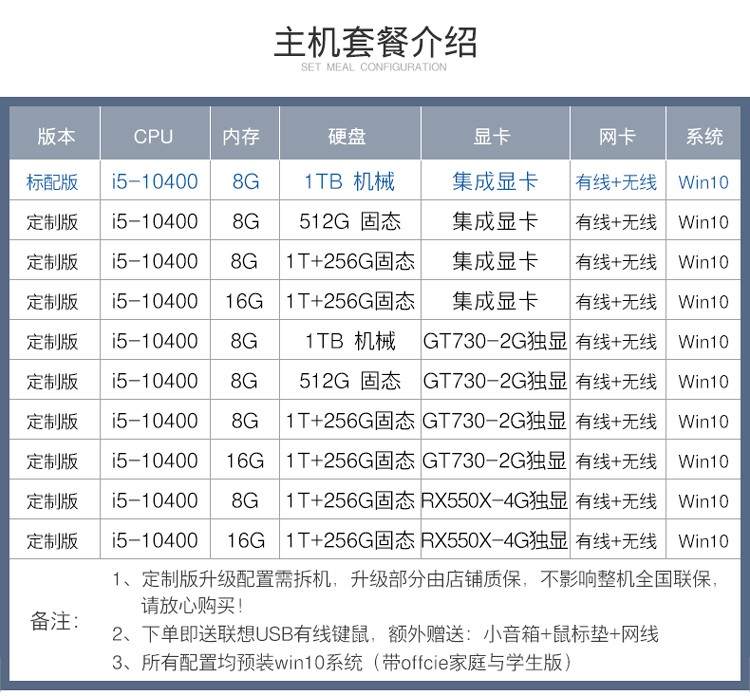The image size is (750, 696).
Task: Click GT730-2G独显 in the 16G row
Action: [x=495, y=461]
